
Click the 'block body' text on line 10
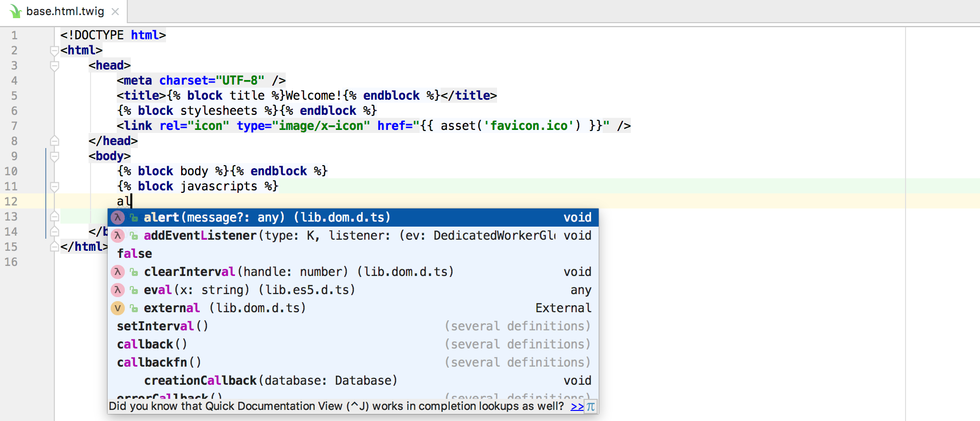(173, 171)
